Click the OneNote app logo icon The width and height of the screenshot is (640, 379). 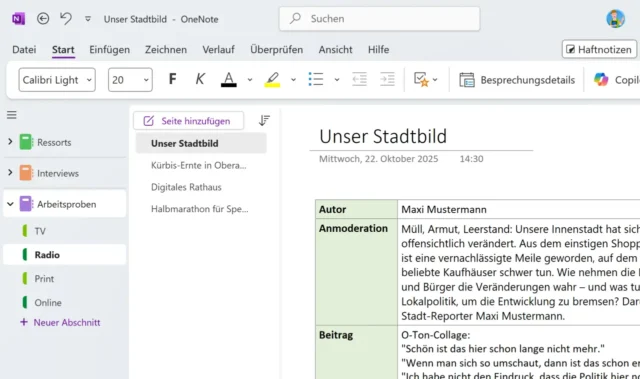(x=18, y=19)
